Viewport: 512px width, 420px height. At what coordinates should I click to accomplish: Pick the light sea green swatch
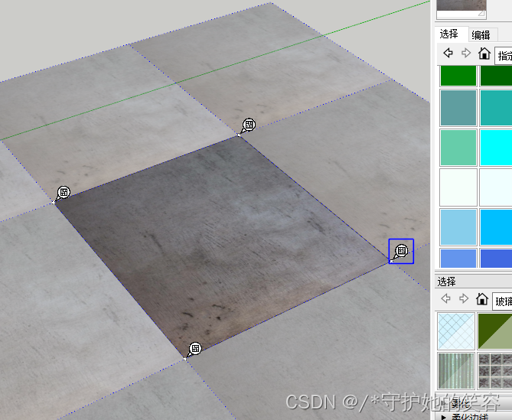point(496,108)
